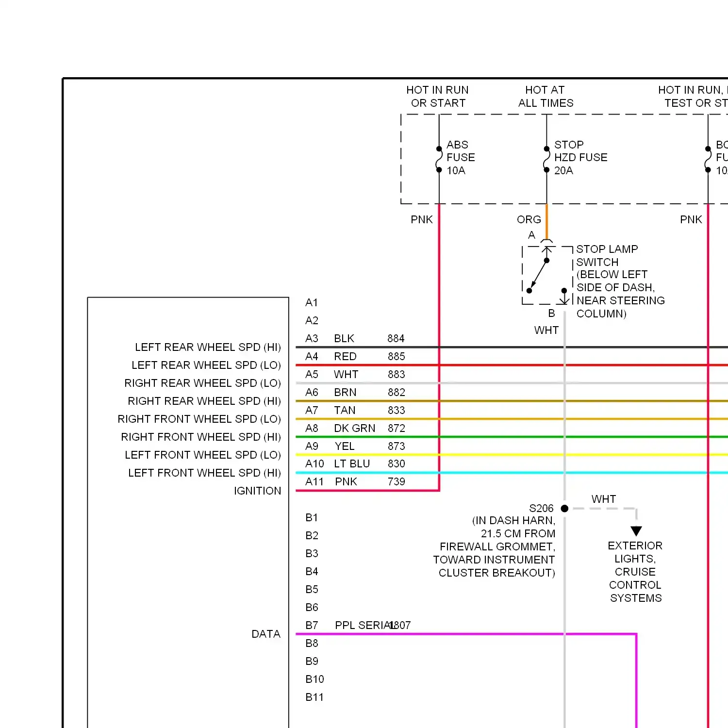Click the PNK label below ABS fuse
Image resolution: width=728 pixels, height=728 pixels.
[422, 219]
